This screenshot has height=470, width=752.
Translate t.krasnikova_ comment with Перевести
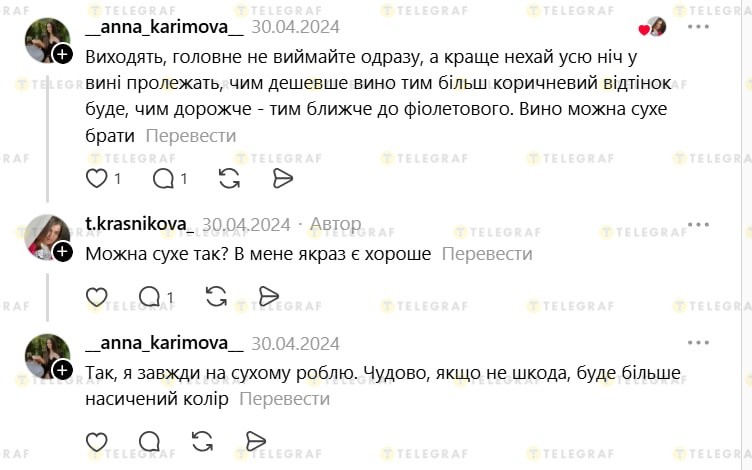click(487, 254)
